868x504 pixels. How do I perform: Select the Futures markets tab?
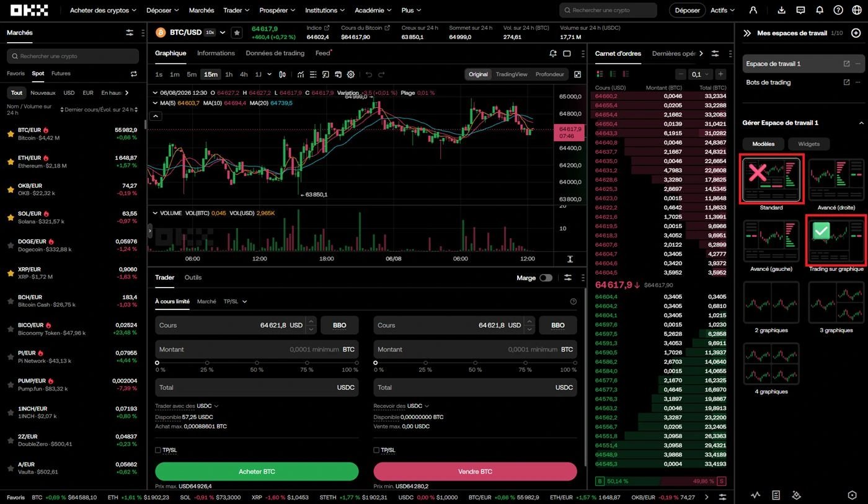pyautogui.click(x=61, y=73)
